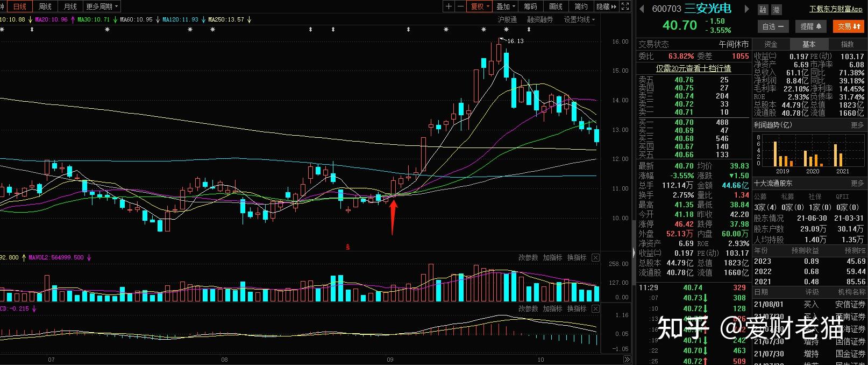Viewport: 868px width, 365px height.
Task: Click 仅需20元查看十档行情 link
Action: [693, 68]
